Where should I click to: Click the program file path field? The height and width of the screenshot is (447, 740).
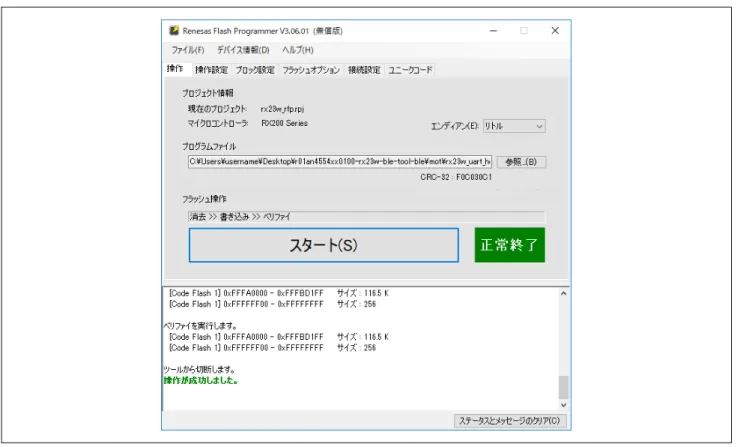(x=340, y=161)
